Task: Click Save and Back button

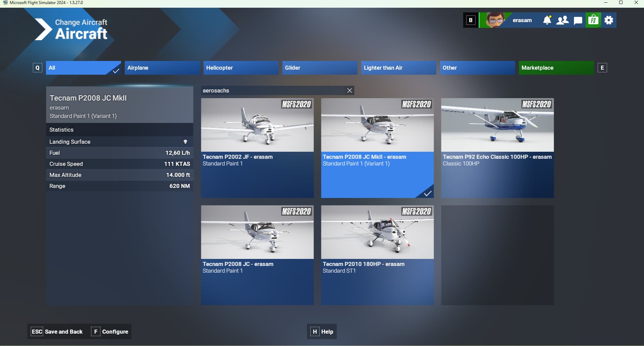Action: pos(57,332)
